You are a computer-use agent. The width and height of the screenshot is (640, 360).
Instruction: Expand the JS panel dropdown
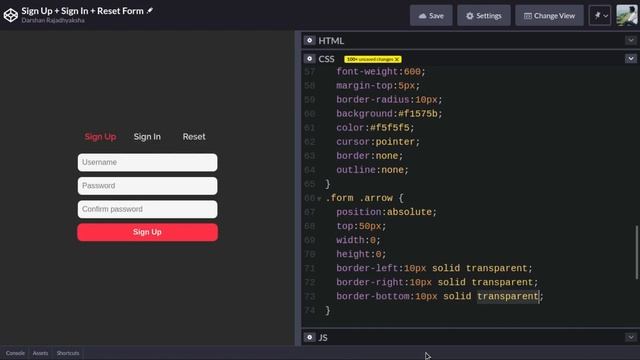pos(631,337)
